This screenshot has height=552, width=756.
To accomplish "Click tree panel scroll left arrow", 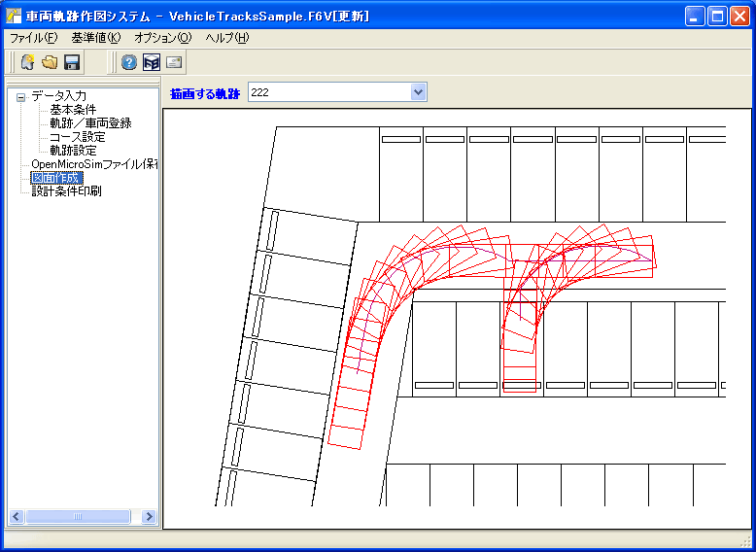I will pyautogui.click(x=17, y=516).
